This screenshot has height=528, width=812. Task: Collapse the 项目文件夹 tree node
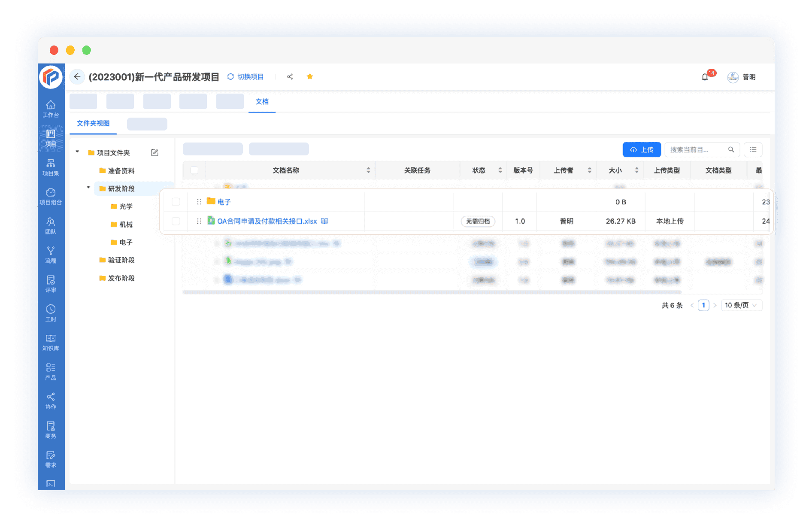pyautogui.click(x=77, y=152)
